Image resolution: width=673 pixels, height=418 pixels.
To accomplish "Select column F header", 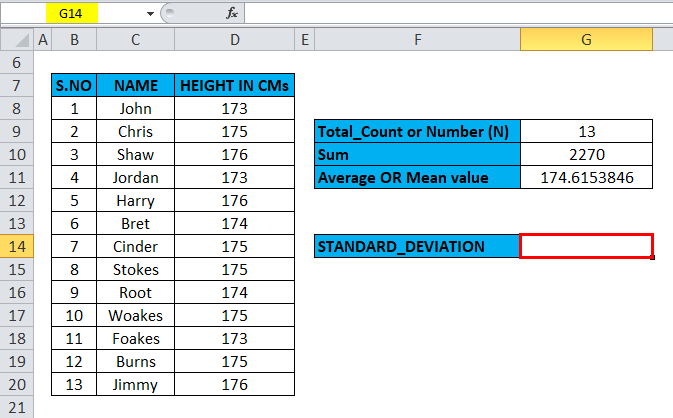I will point(418,40).
